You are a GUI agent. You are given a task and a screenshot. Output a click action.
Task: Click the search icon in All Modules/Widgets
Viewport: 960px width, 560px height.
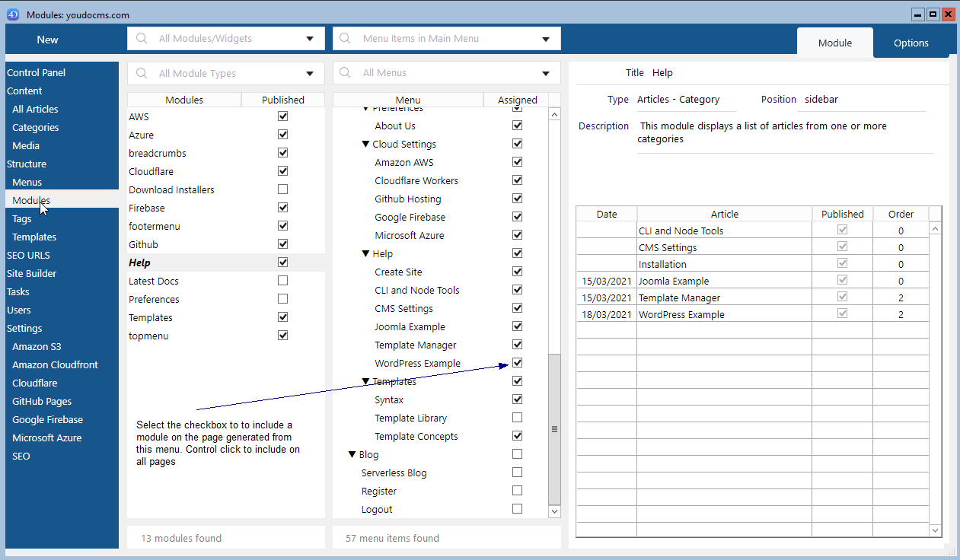click(142, 39)
